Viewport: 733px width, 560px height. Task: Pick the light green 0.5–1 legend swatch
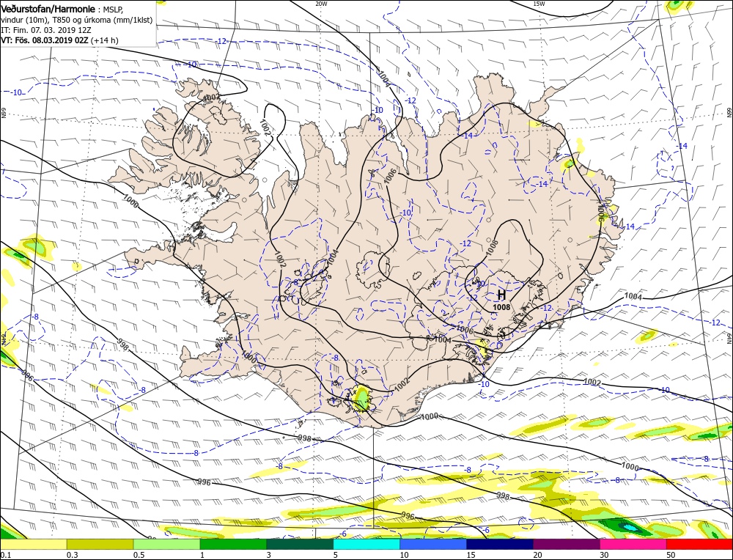click(166, 544)
